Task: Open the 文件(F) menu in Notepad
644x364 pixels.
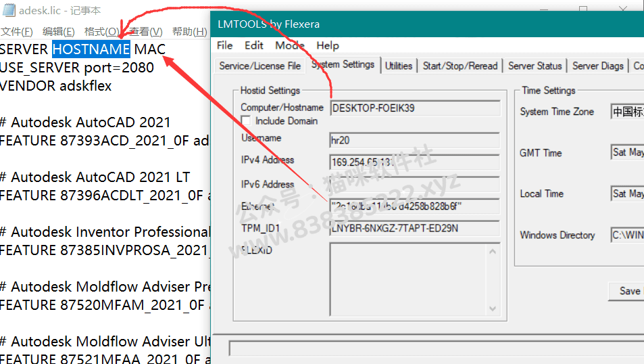Action: click(16, 32)
